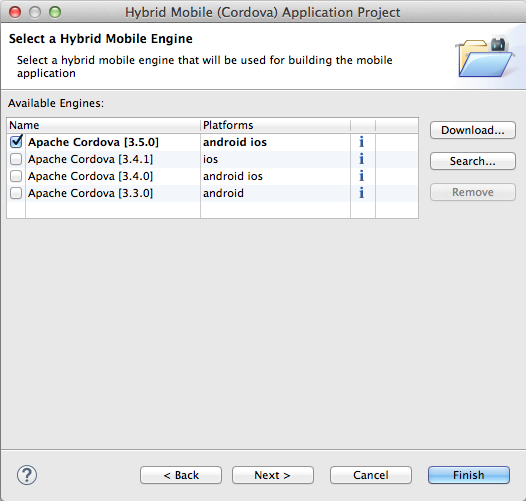Open the help question mark icon
Image resolution: width=526 pixels, height=501 pixels.
click(x=27, y=475)
